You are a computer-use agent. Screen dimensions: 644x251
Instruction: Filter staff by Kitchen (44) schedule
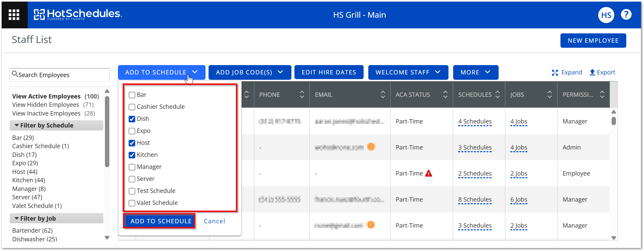tap(29, 180)
